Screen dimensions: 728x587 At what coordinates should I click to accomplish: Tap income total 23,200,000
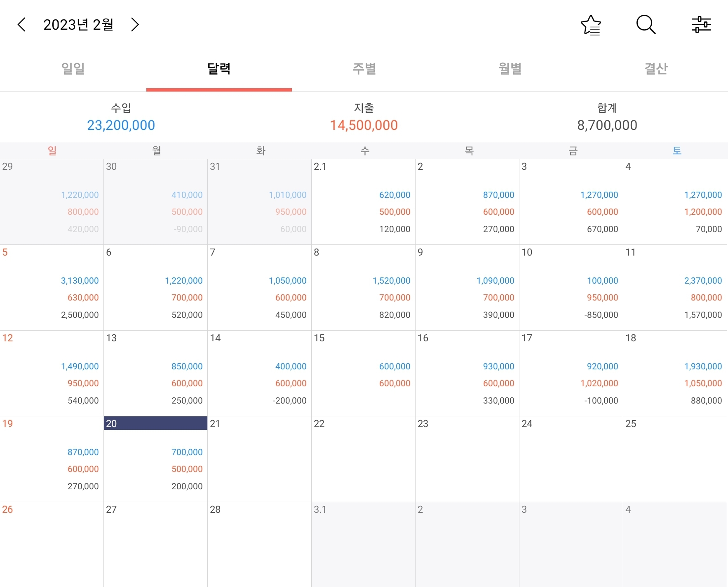coord(121,125)
